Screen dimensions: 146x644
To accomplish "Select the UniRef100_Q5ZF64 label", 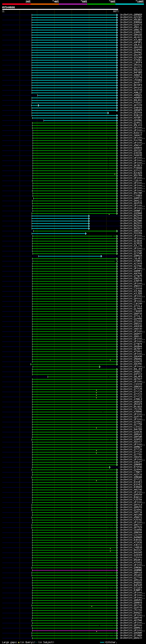I will (131, 113).
